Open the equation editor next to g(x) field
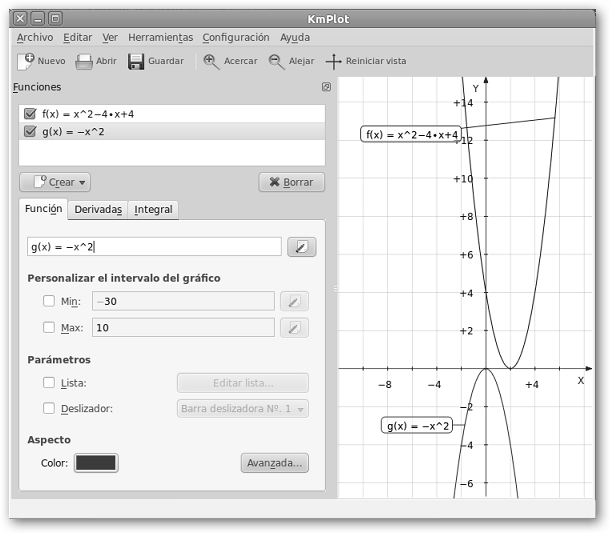Viewport: 610px width, 533px height. pos(301,247)
